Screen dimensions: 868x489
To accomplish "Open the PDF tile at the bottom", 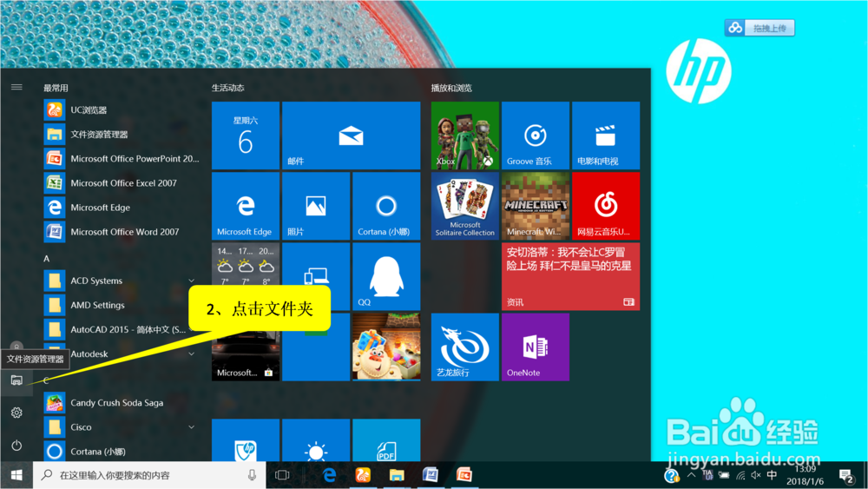I will pos(386,440).
